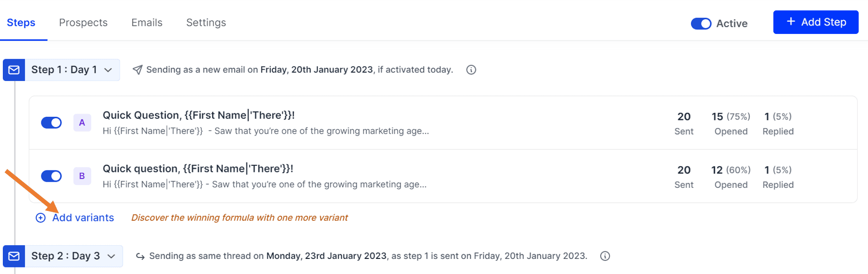Open the Emails tab
This screenshot has width=868, height=274.
pyautogui.click(x=146, y=22)
